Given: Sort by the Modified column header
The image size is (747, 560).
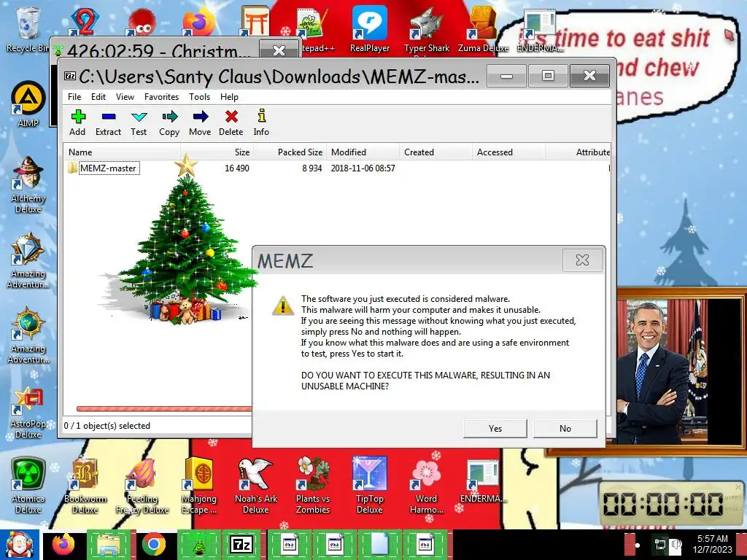Looking at the screenshot, I should point(363,152).
